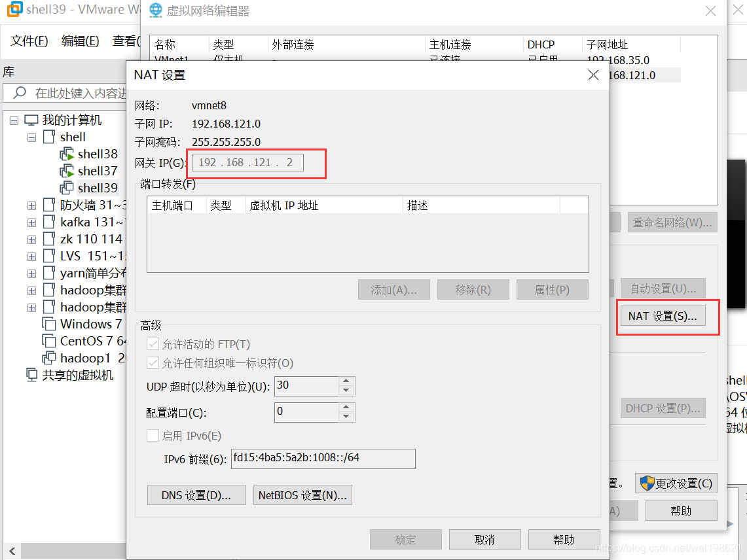Click the hadoop1 VM icon
The width and height of the screenshot is (747, 560).
click(48, 358)
